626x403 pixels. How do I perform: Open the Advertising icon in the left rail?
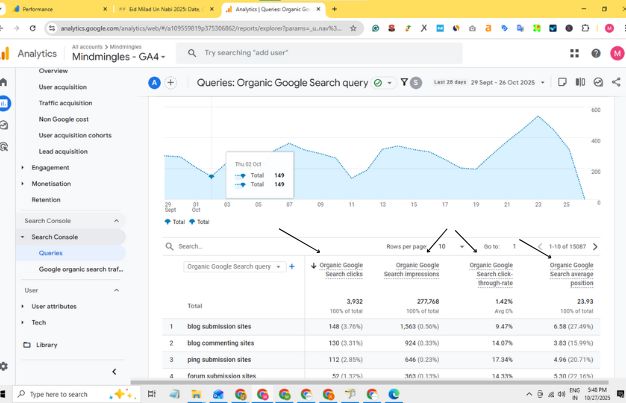[4, 147]
